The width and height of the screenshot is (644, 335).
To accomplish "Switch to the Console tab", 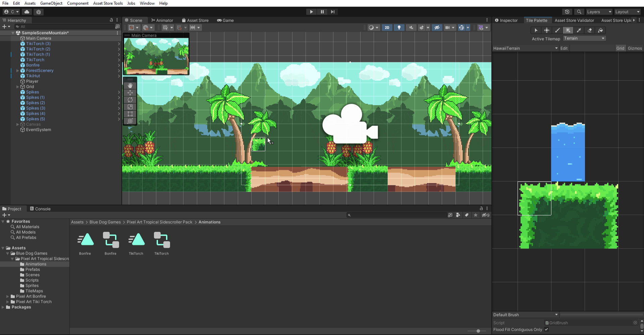I will [40, 209].
